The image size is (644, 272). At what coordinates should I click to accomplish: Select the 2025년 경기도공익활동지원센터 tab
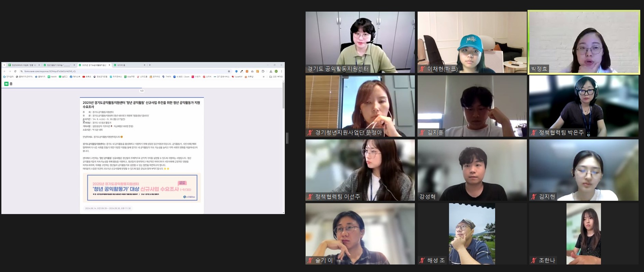94,65
